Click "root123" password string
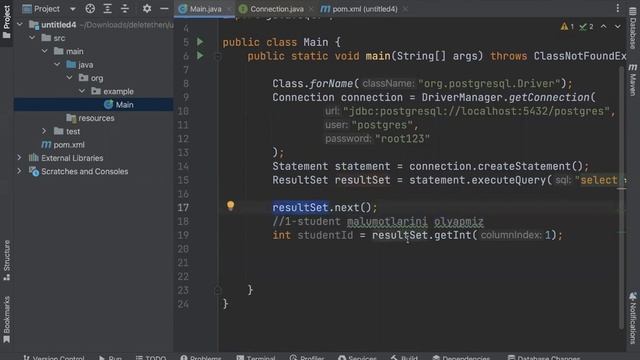The image size is (640, 360). 402,139
